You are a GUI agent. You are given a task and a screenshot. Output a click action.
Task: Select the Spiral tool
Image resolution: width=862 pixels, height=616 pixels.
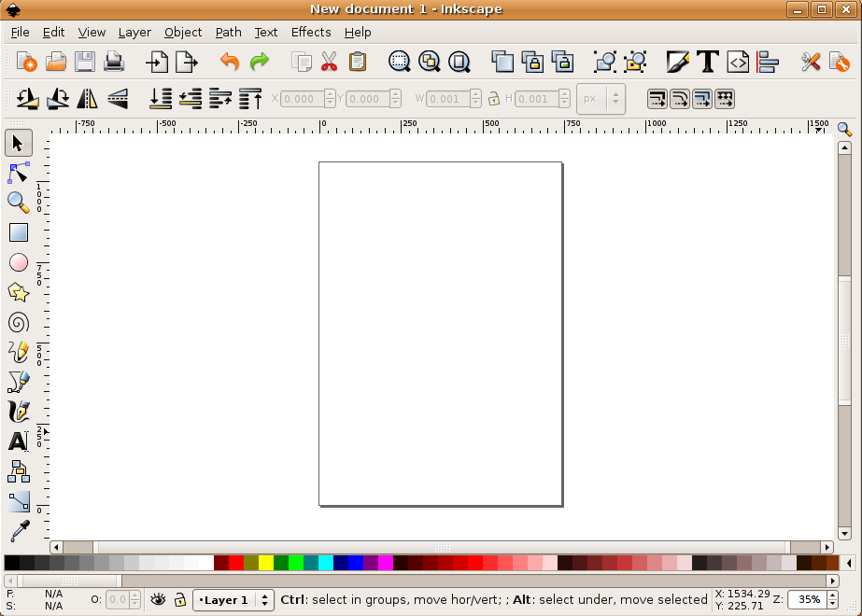[x=19, y=322]
